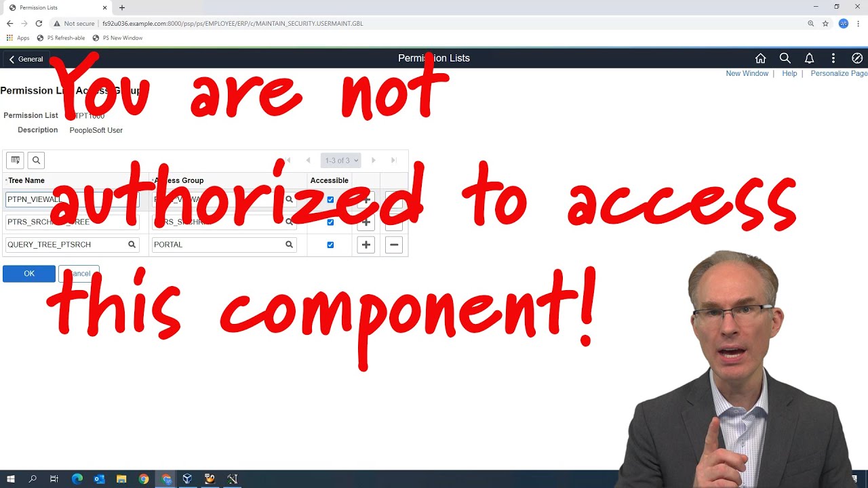Open Windows taskbar search
Image resolution: width=868 pixels, height=488 pixels.
pyautogui.click(x=33, y=479)
